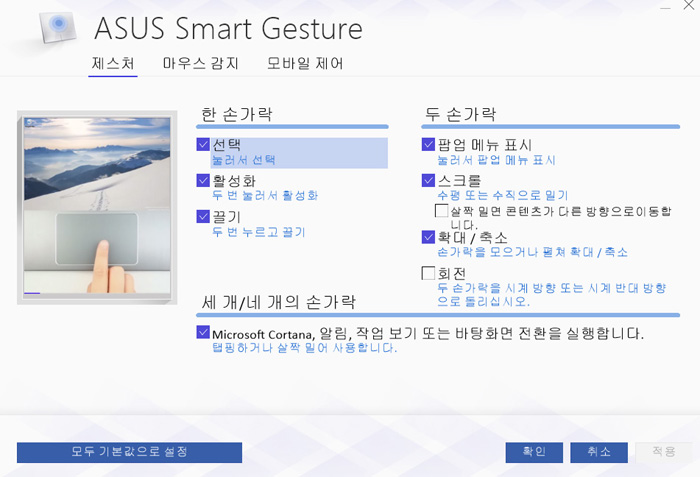Screen dimensions: 700x477
Task: Close the ASUS Smart Gesture window
Action: point(689,5)
